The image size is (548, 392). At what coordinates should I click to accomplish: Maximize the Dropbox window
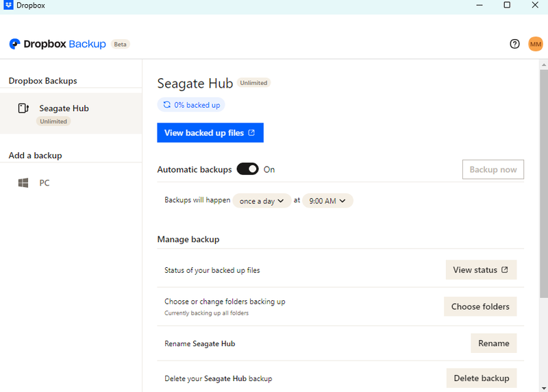coord(507,5)
